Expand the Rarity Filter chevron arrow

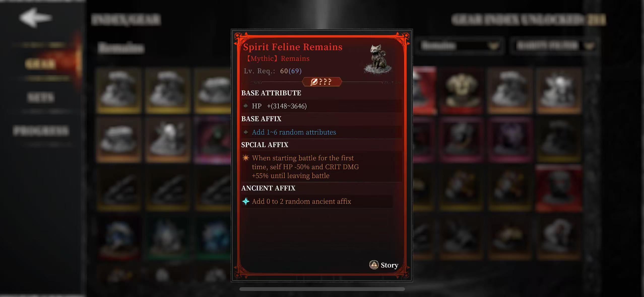click(589, 46)
